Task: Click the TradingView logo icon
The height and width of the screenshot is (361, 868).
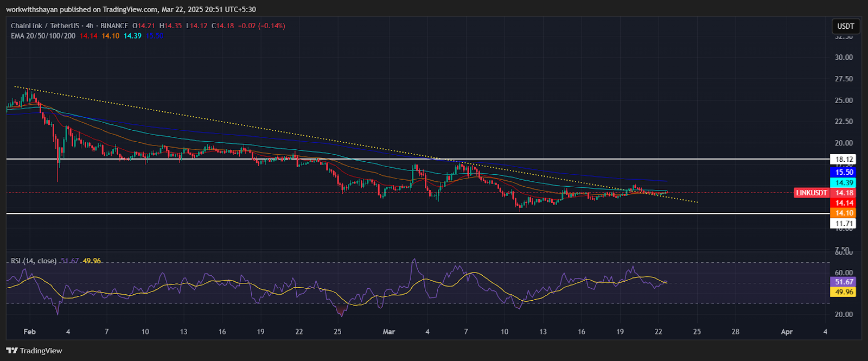Action: click(12, 351)
